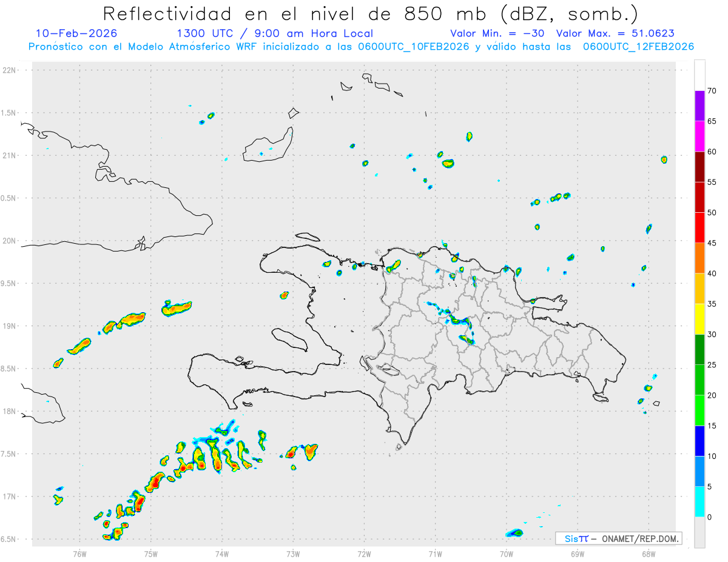Screen dimensions: 728x562
Task: Click the '21N' latitude axis label
Action: (x=9, y=155)
